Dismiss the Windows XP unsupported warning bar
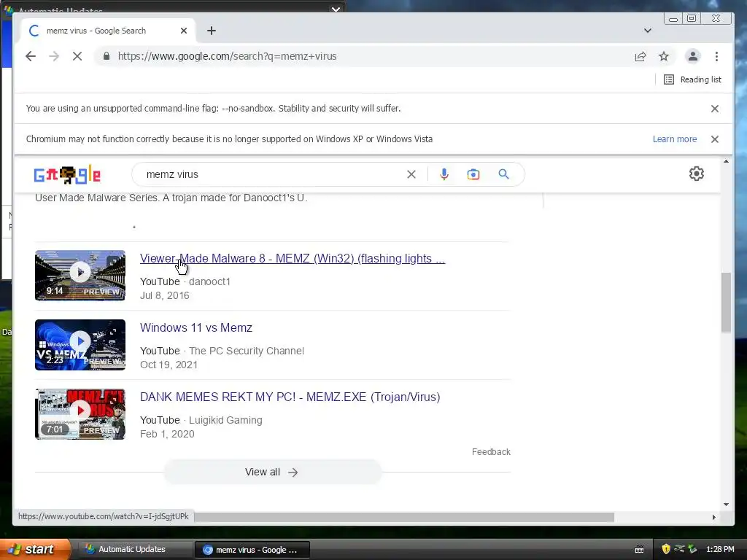 pyautogui.click(x=715, y=139)
